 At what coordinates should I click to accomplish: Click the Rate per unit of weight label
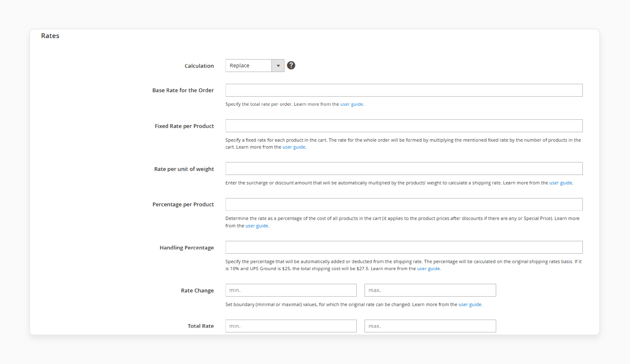pos(184,169)
